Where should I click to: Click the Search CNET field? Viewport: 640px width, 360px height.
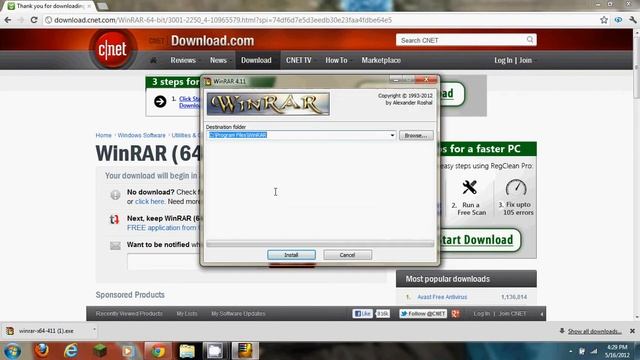click(461, 40)
